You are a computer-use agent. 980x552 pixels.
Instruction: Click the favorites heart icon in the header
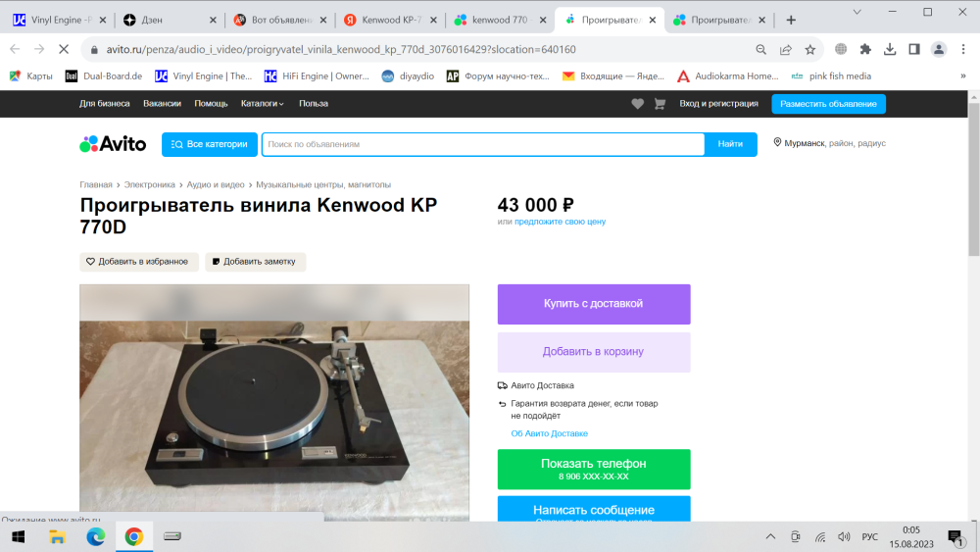coord(637,104)
